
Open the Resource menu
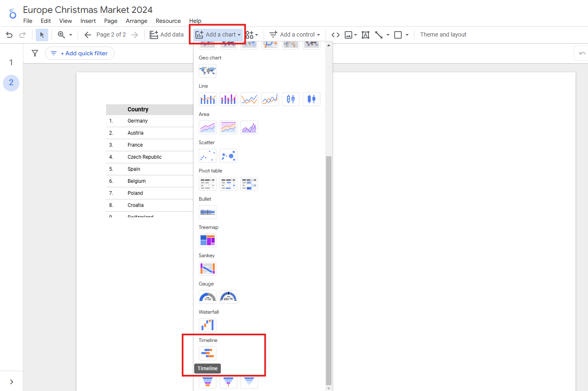(x=168, y=21)
